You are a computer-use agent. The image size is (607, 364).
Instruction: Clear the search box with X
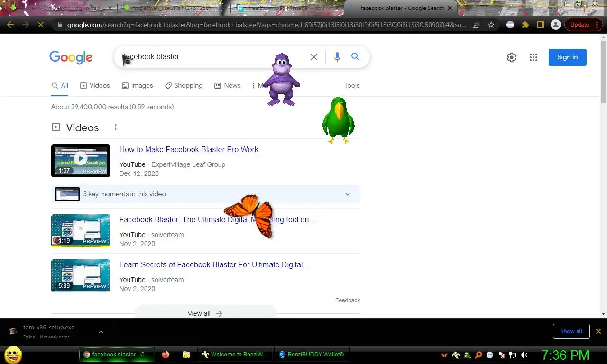[x=314, y=57]
